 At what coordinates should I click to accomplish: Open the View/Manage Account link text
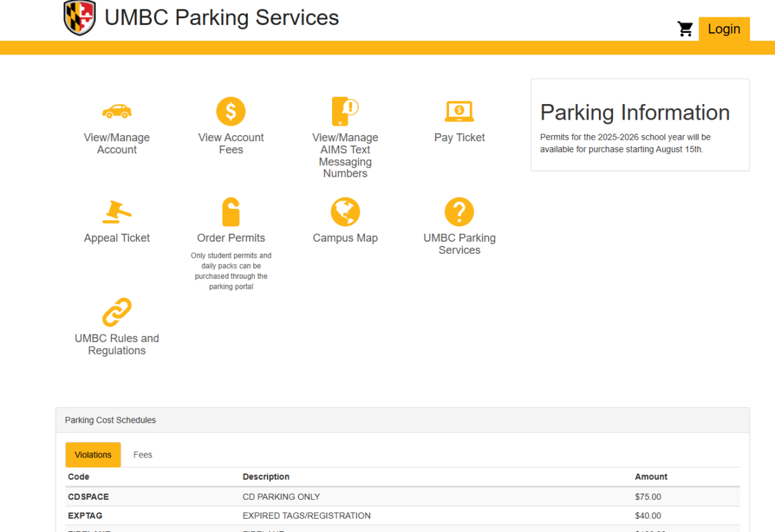coord(117,144)
